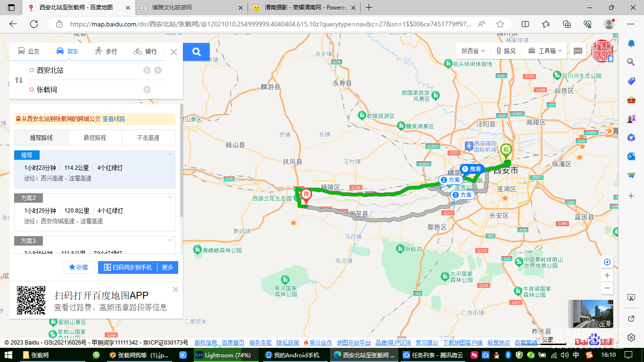Open the 意见建议 footer link
This screenshot has width=644, height=362.
pyautogui.click(x=427, y=343)
